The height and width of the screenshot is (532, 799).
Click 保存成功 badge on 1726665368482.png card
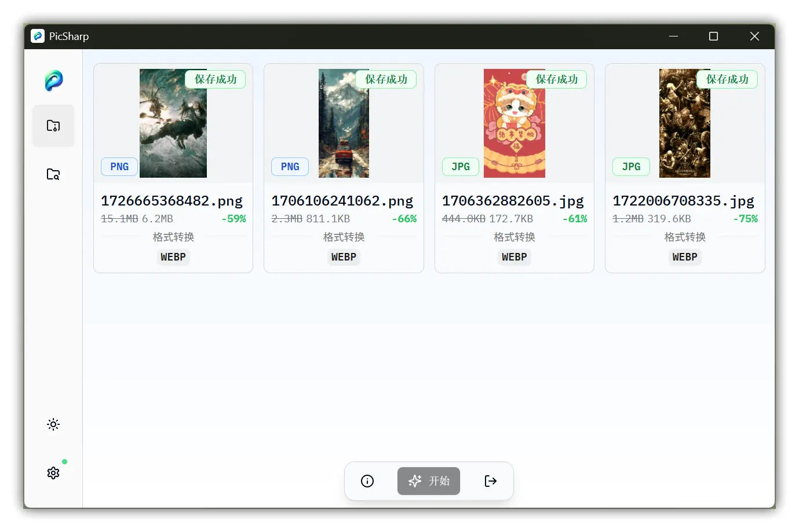[216, 79]
